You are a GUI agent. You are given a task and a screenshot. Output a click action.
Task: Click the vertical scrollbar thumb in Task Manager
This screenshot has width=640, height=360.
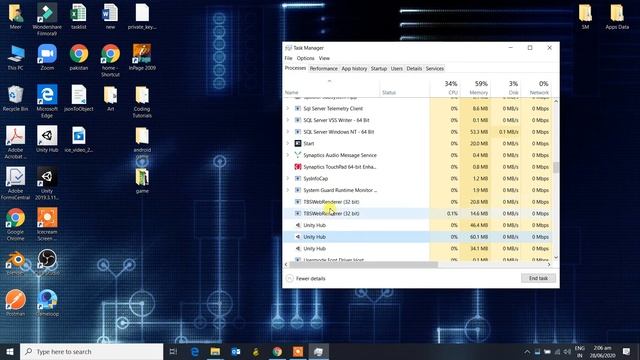556,167
